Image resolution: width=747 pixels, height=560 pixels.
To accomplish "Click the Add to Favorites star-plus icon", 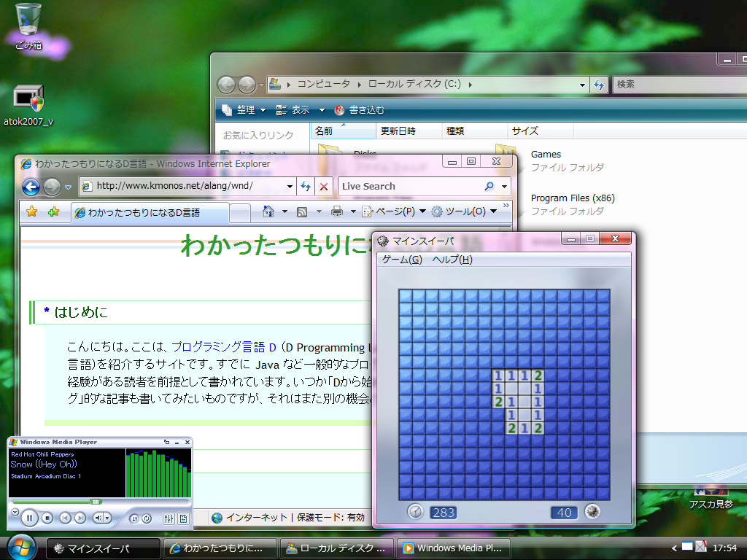I will coord(53,211).
